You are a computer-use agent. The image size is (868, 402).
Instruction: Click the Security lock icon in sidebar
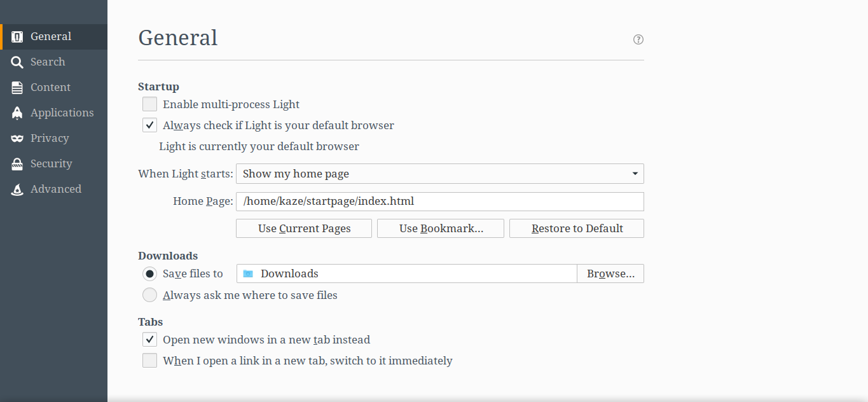(x=18, y=163)
